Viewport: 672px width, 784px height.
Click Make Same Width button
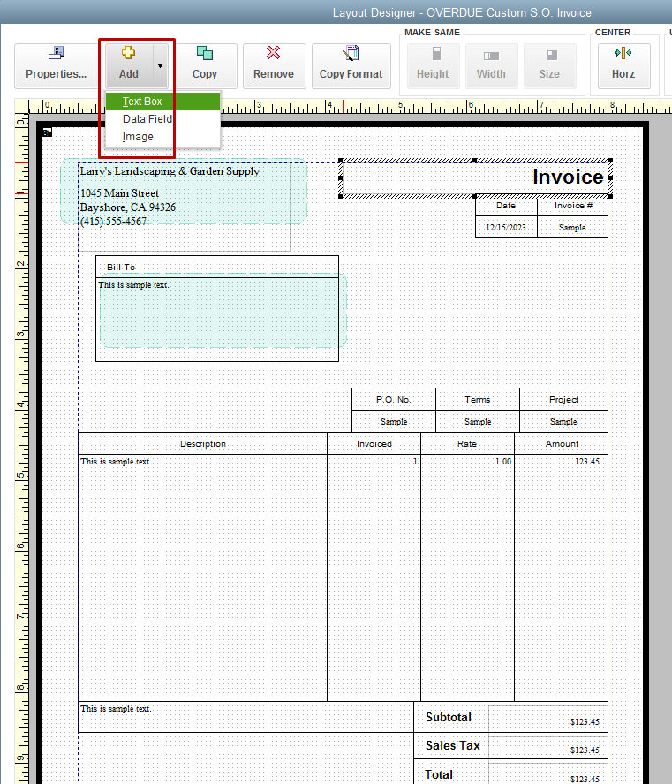(491, 66)
